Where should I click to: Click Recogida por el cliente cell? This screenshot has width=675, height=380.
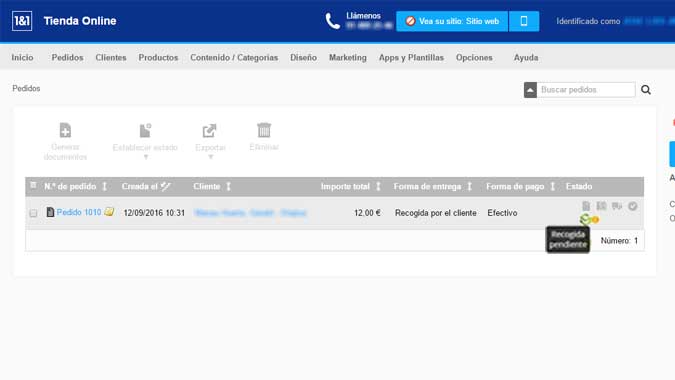pyautogui.click(x=436, y=213)
